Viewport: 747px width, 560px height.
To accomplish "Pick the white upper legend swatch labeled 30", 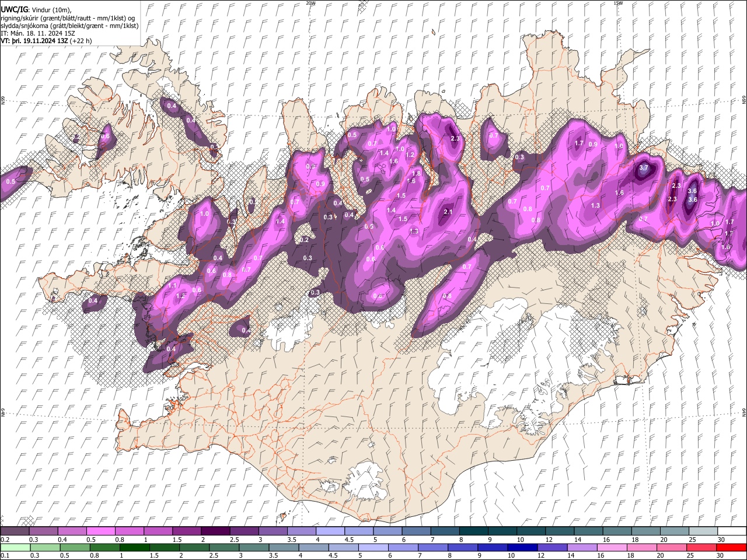I will [732, 531].
